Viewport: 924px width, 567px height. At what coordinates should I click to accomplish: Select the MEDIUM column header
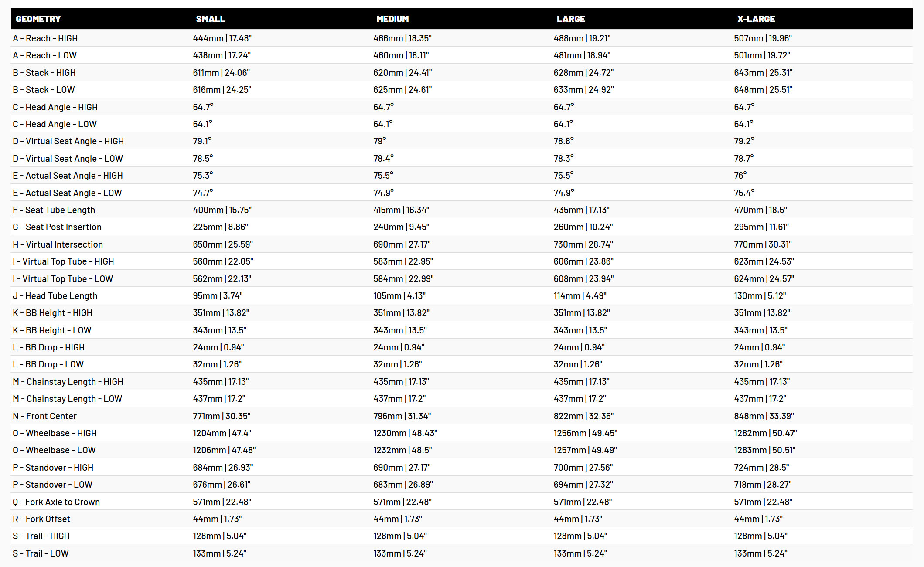[x=392, y=19]
